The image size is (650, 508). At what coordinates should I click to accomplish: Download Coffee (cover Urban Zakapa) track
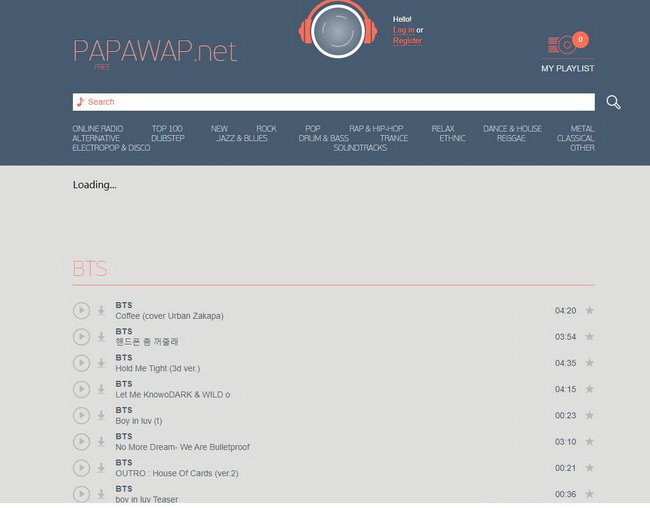(x=101, y=311)
